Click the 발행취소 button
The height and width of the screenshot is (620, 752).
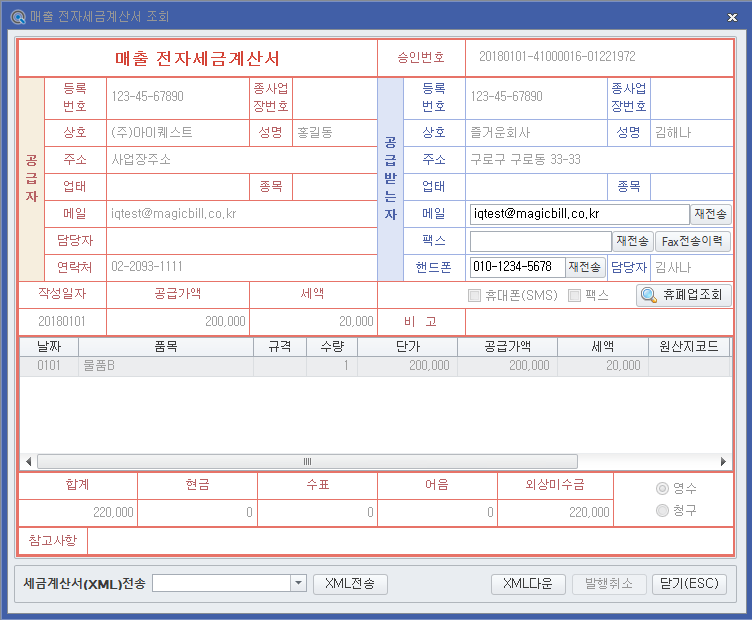coord(609,584)
